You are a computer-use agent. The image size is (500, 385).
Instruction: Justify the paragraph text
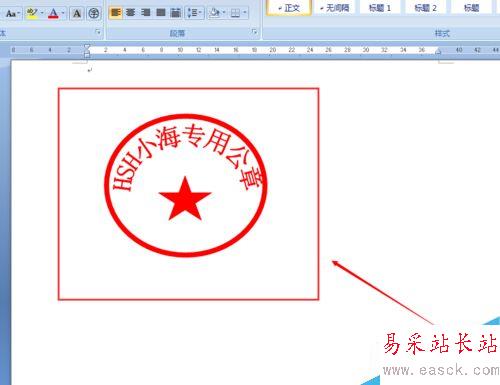161,13
